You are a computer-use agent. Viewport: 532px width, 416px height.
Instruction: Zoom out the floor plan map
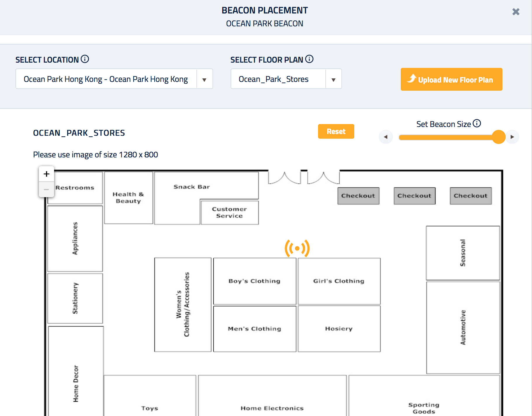tap(46, 190)
